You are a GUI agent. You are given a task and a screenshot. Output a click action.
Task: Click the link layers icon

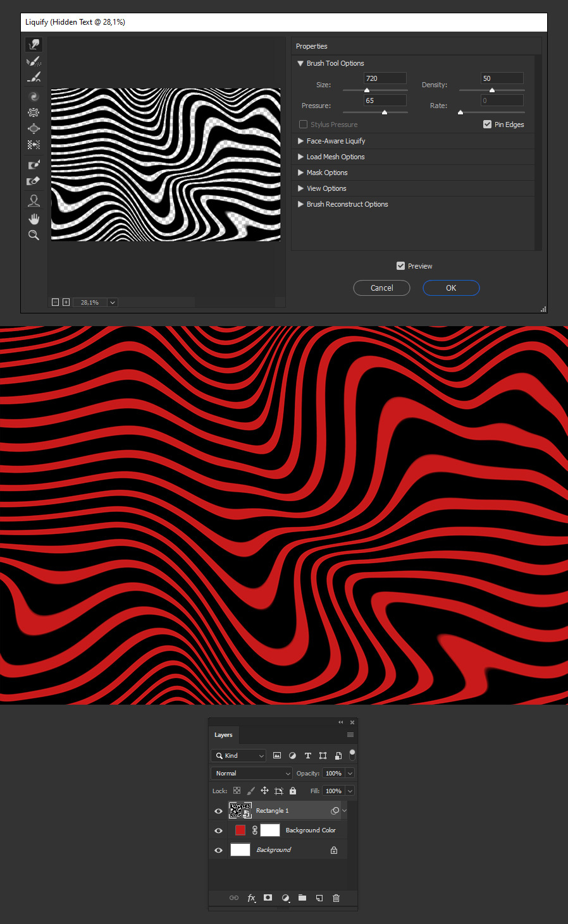pos(234,897)
